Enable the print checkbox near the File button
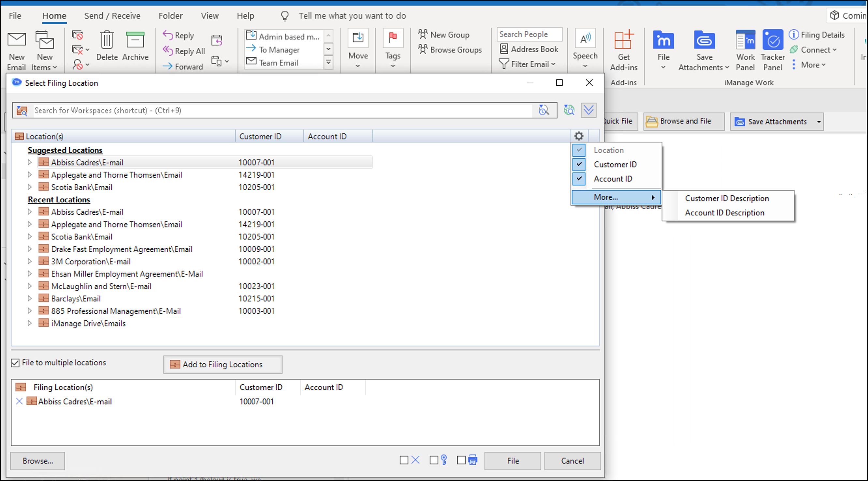The width and height of the screenshot is (868, 481). 461,460
